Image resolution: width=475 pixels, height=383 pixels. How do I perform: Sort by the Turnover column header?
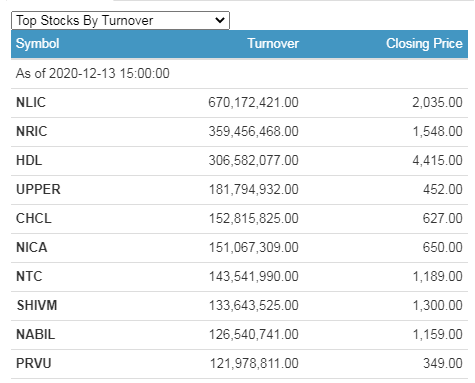[x=273, y=44]
